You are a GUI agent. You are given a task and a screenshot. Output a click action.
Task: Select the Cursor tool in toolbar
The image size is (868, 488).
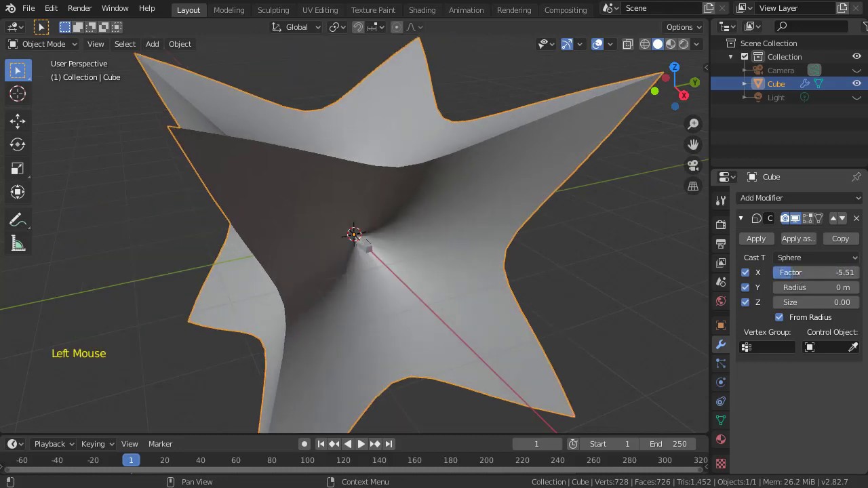click(18, 94)
